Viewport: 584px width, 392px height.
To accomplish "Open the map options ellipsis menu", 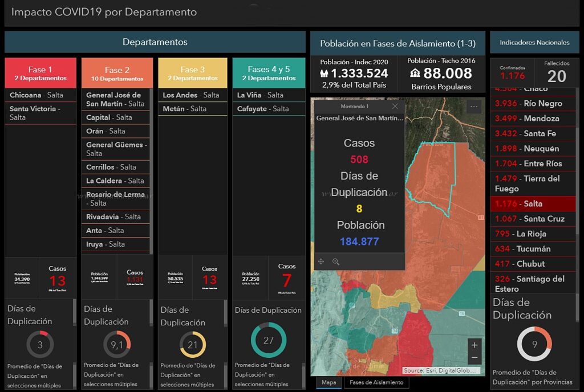I will (474, 107).
